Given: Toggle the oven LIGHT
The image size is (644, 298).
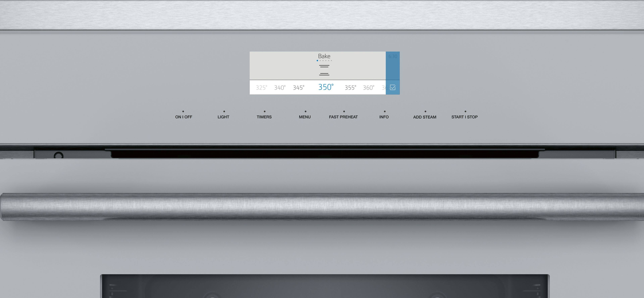Looking at the screenshot, I should [223, 117].
